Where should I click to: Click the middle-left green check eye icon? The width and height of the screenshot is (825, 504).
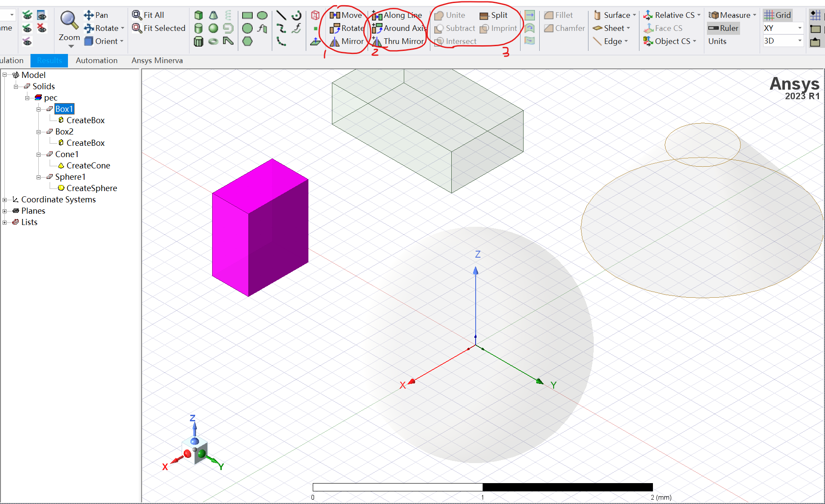pos(27,28)
